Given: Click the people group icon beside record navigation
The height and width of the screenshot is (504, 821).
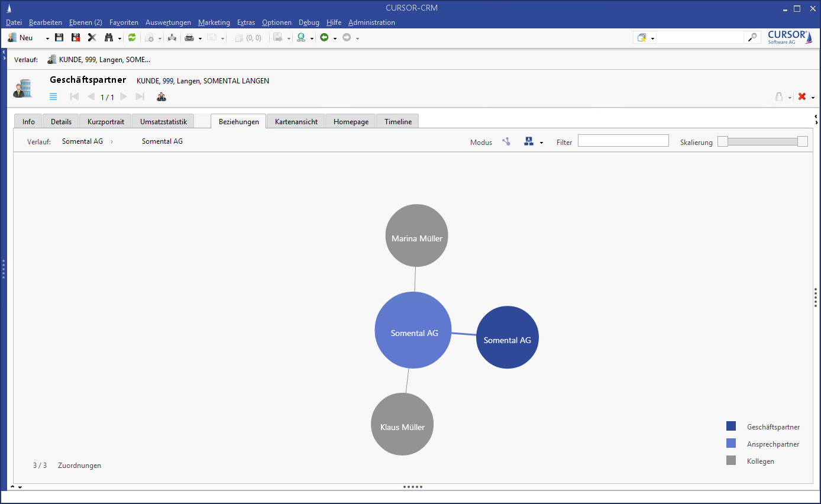Looking at the screenshot, I should pos(161,96).
